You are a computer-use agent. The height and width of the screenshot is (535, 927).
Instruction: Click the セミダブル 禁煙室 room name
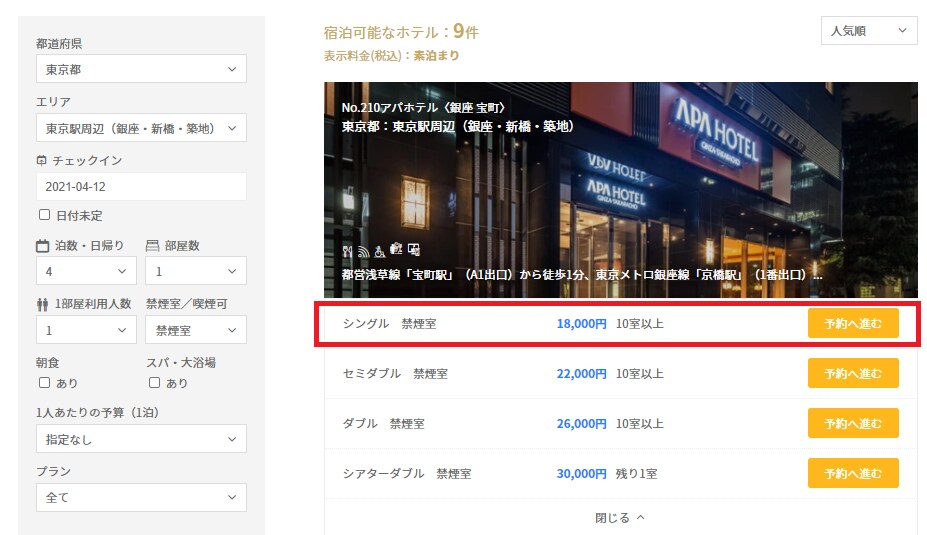(396, 374)
